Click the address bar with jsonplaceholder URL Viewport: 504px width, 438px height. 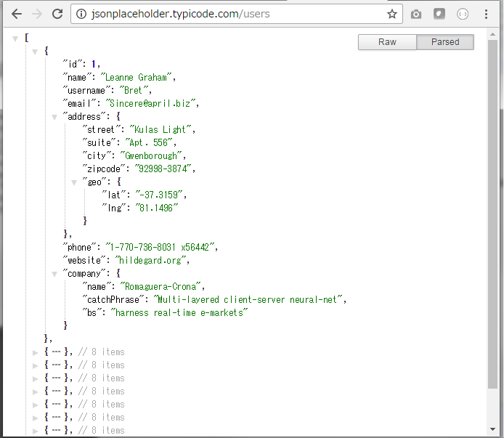point(236,14)
